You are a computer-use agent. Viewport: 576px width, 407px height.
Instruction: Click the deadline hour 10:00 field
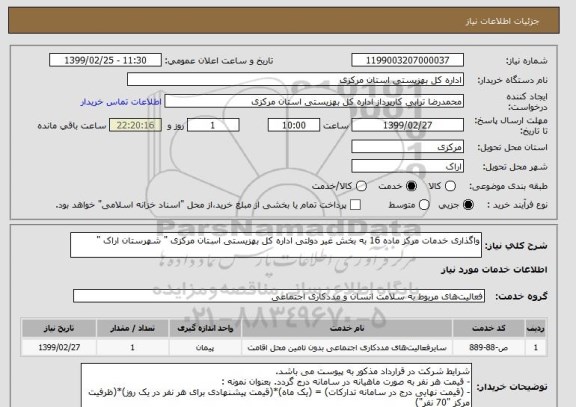click(x=294, y=125)
